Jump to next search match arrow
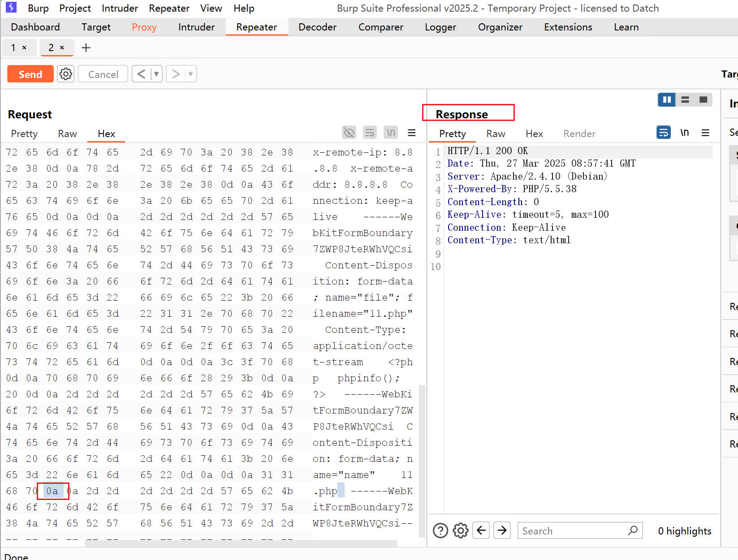 [x=502, y=530]
